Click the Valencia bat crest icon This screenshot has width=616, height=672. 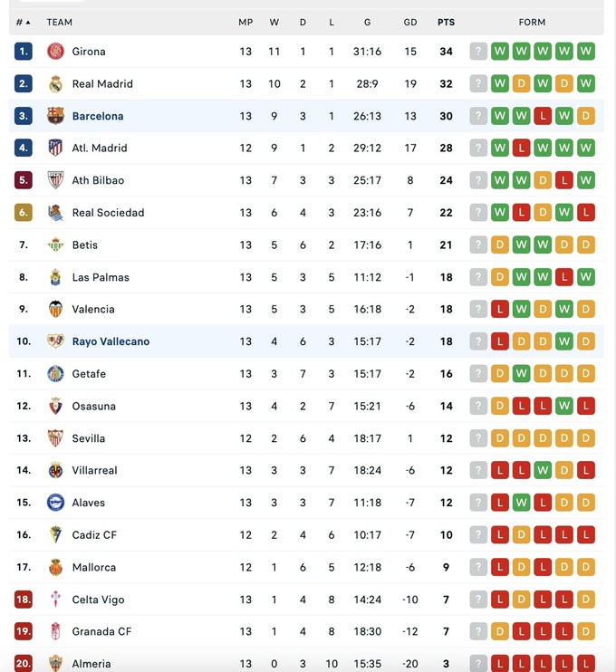click(x=55, y=310)
